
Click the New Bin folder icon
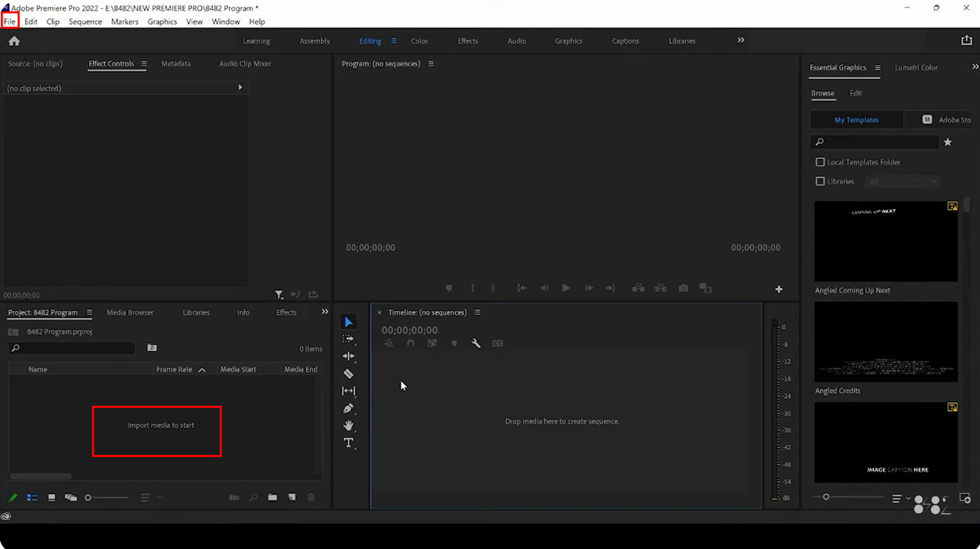point(273,497)
